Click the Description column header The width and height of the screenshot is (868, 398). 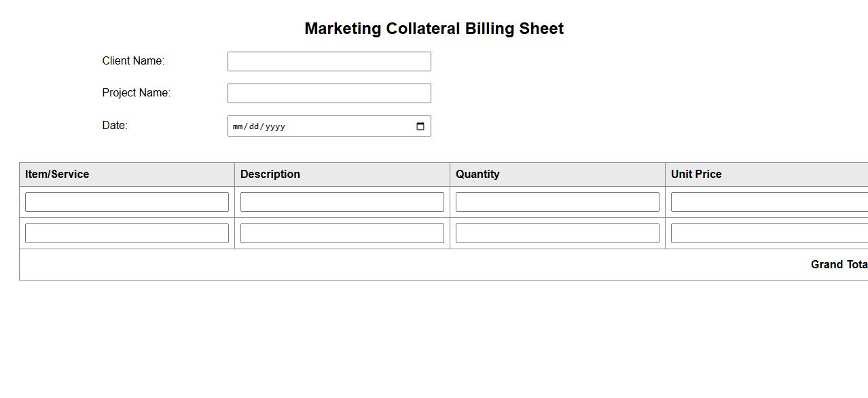(270, 175)
